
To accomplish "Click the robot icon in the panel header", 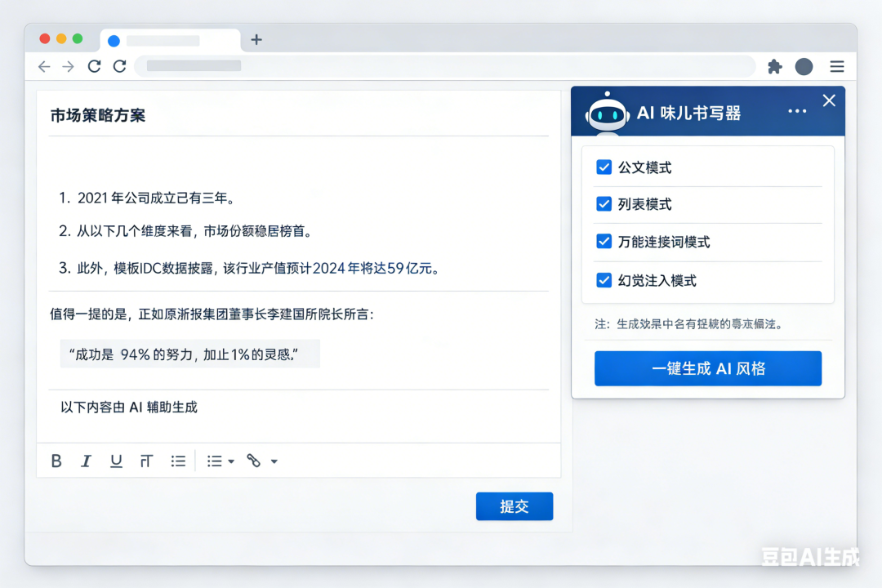I will tap(607, 113).
